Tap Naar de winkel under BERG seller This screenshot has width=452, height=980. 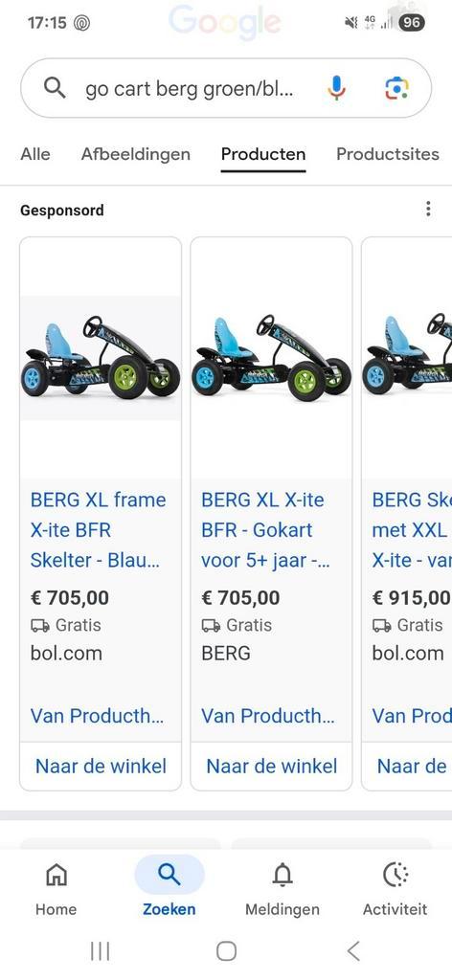(x=271, y=767)
